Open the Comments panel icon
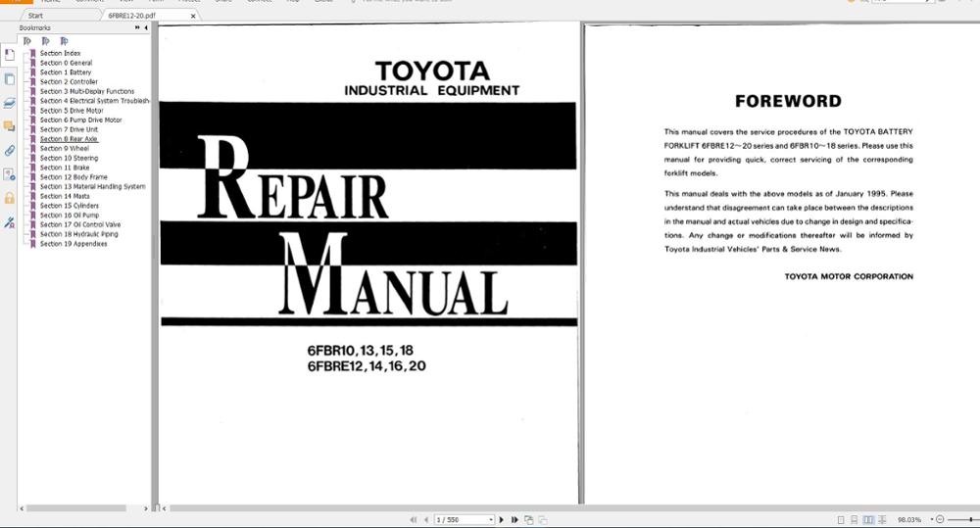980x528 pixels. point(10,126)
